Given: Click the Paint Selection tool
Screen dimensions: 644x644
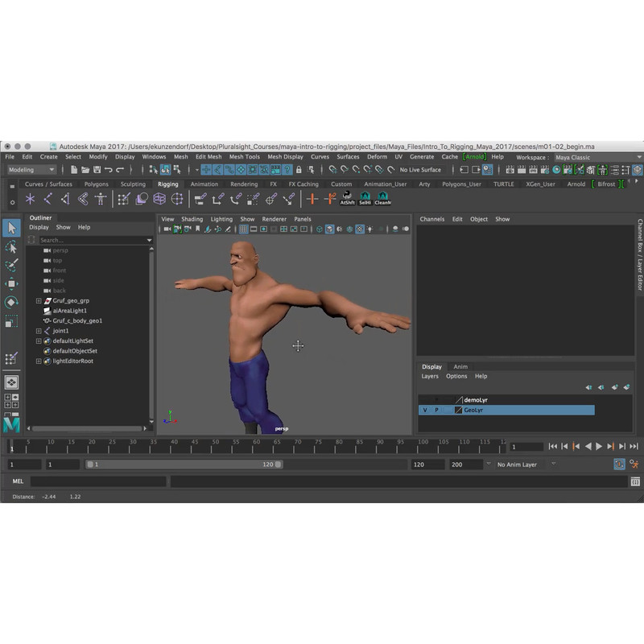Looking at the screenshot, I should tap(11, 266).
